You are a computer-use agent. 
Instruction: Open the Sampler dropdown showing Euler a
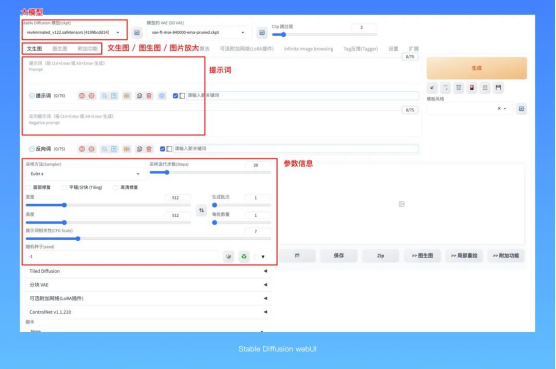click(x=84, y=174)
